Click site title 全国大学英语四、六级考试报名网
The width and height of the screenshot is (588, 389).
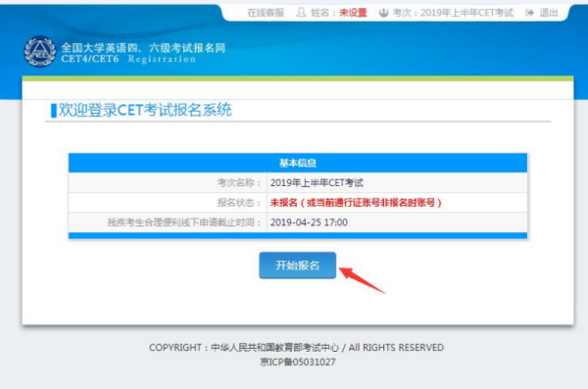coord(143,48)
